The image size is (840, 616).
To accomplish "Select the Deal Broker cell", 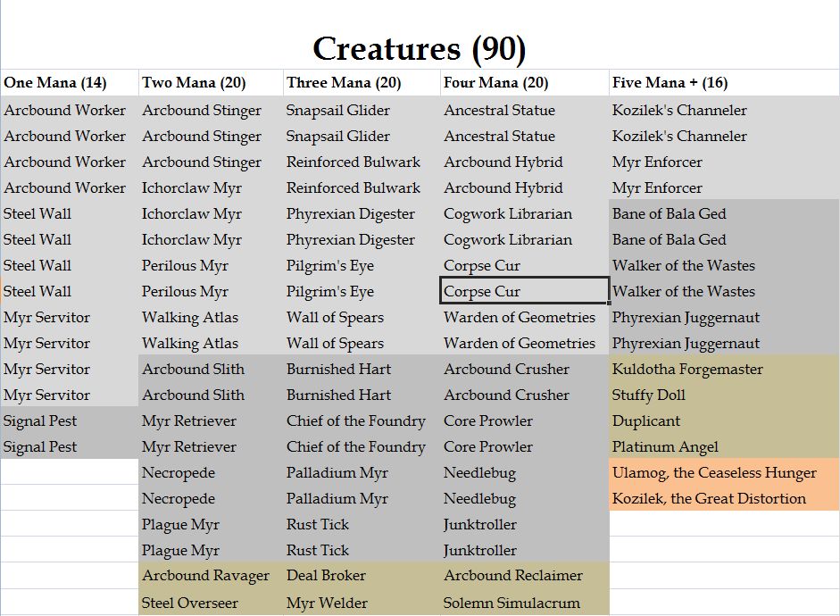I will click(362, 575).
